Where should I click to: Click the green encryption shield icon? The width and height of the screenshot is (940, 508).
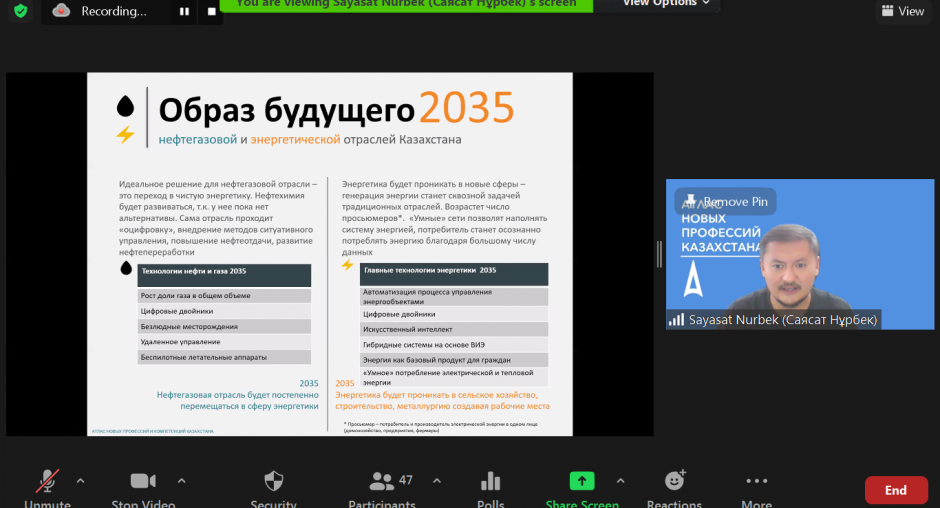pos(20,11)
